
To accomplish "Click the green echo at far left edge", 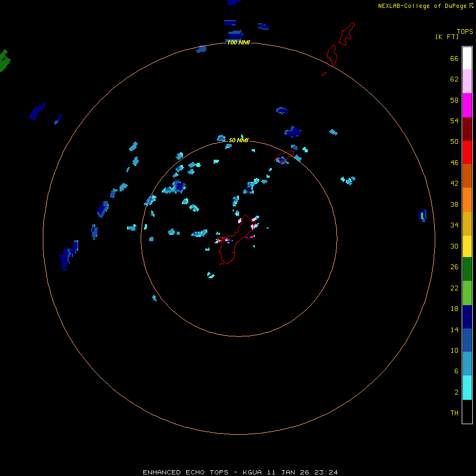I will [4, 61].
